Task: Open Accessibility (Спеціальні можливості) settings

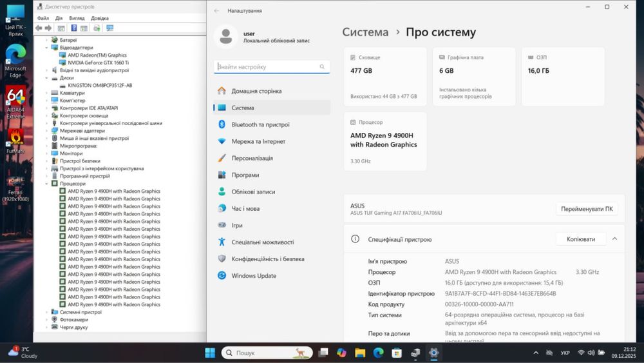Action: point(272,242)
